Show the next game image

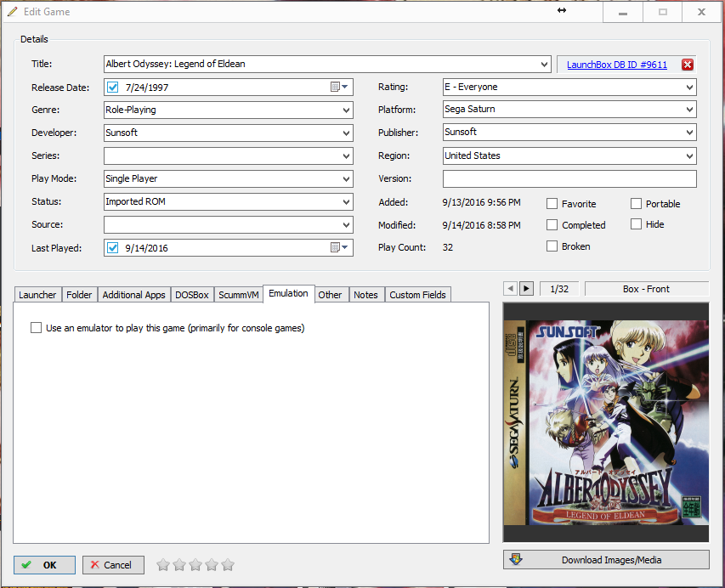pos(526,289)
